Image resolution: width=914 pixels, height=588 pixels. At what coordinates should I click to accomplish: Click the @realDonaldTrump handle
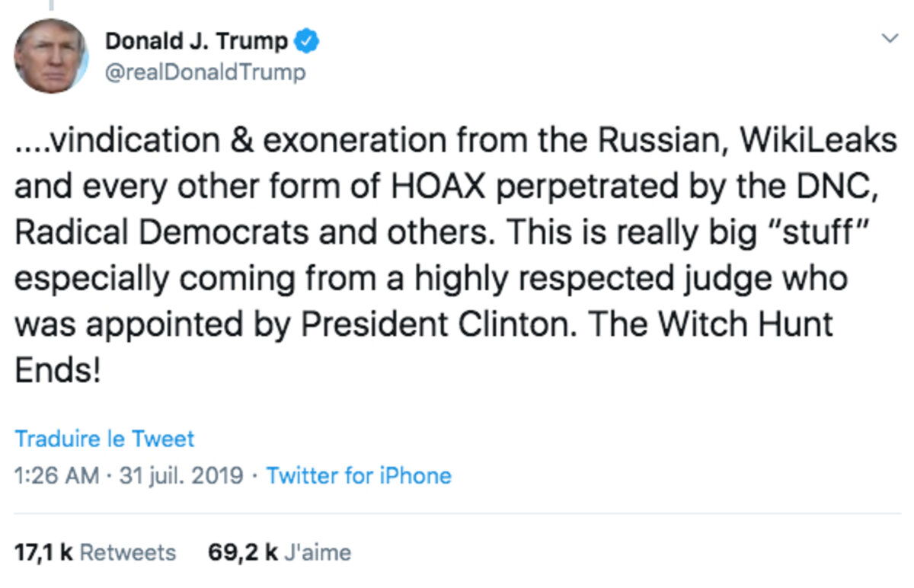[205, 72]
